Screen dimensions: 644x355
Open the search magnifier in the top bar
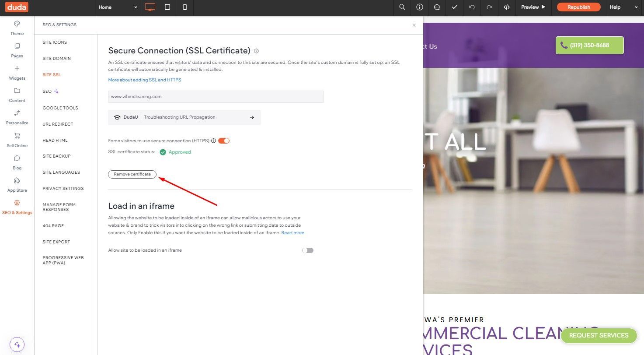pyautogui.click(x=402, y=7)
